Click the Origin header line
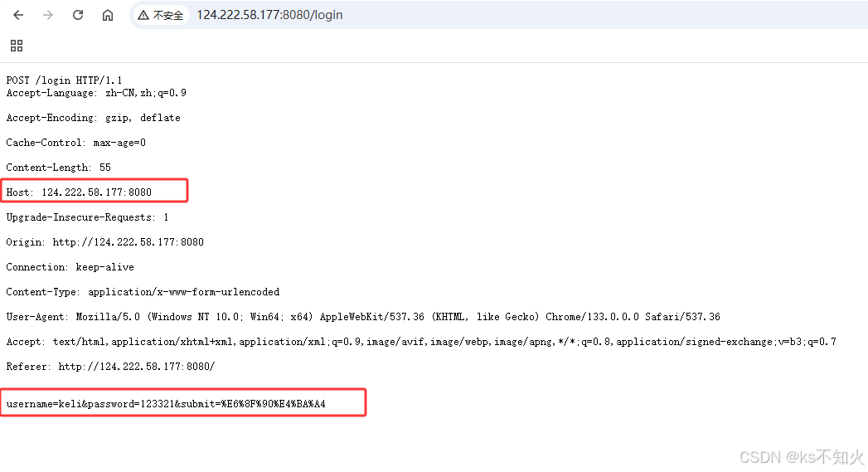868x472 pixels. click(x=105, y=242)
